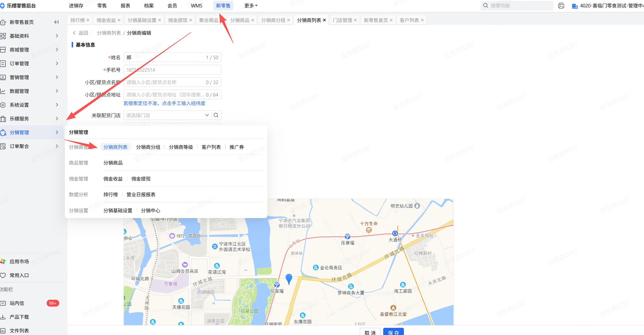
Task: Click the printer icon in top bar
Action: tap(561, 6)
